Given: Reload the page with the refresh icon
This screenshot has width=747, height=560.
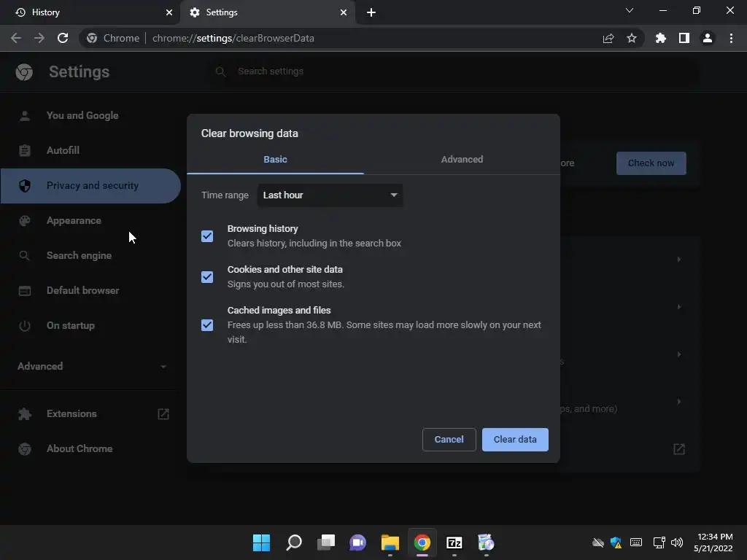Looking at the screenshot, I should (x=63, y=38).
